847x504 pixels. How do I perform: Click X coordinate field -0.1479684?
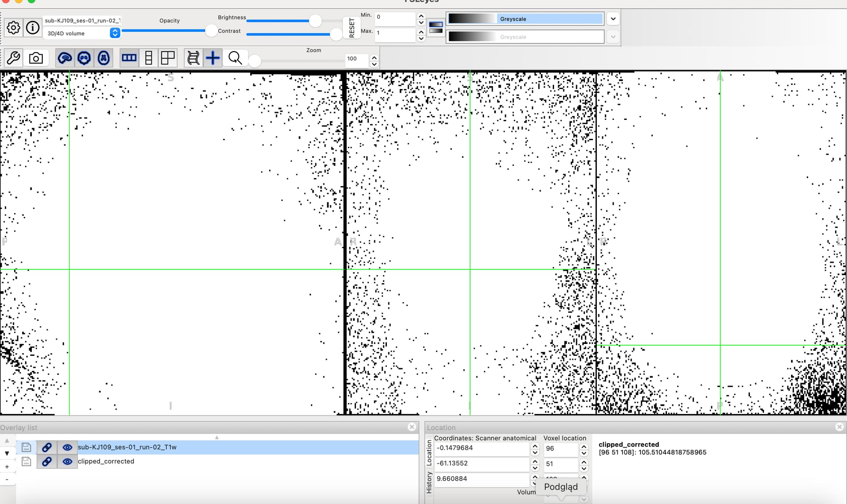point(482,448)
